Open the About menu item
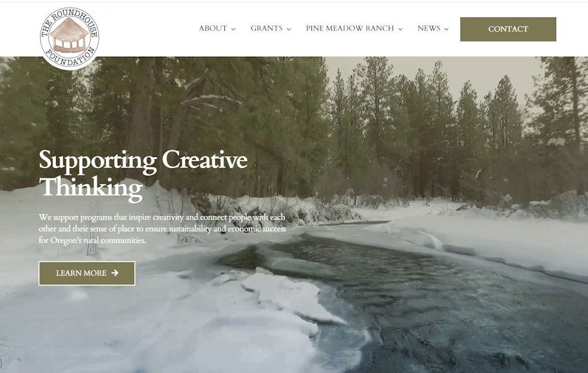 (x=212, y=28)
